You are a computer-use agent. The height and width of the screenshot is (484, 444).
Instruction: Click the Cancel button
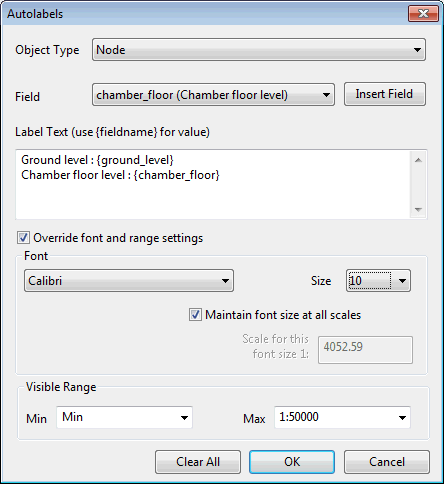click(387, 462)
